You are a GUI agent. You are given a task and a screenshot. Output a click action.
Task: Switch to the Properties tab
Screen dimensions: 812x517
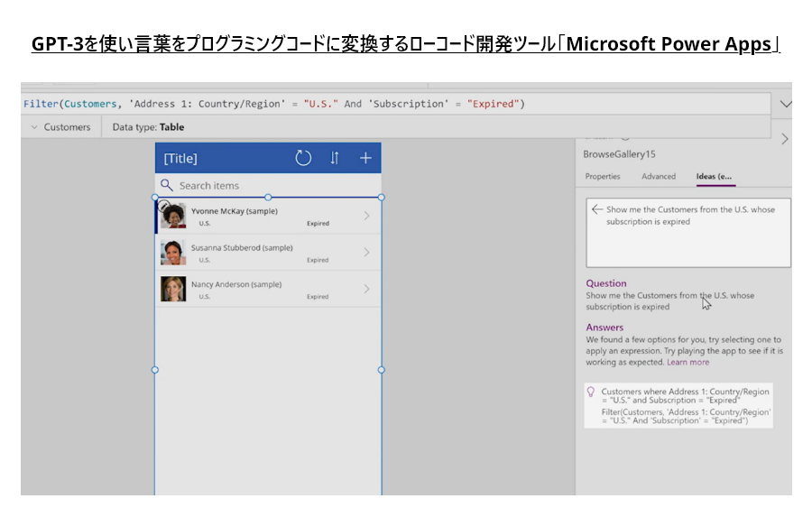coord(603,177)
